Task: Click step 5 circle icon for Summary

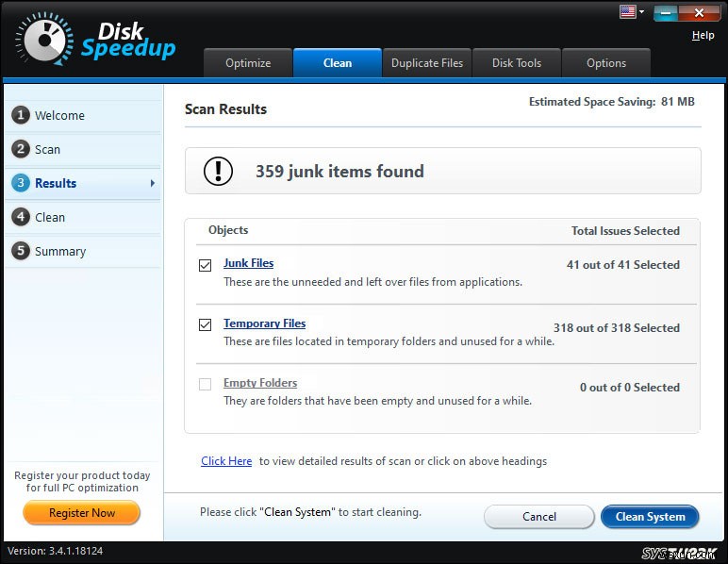Action: (21, 251)
